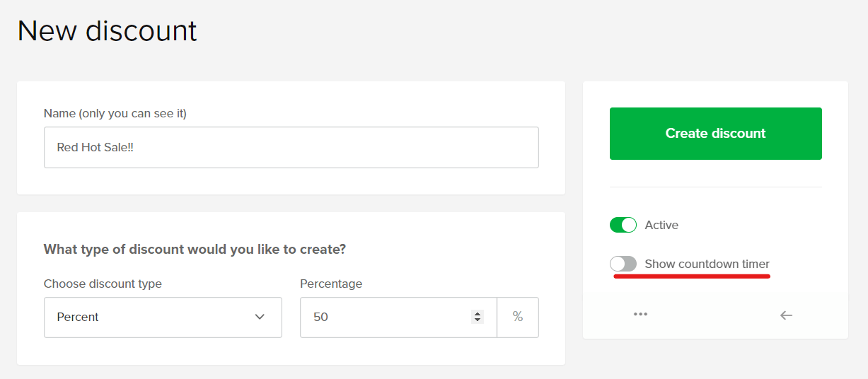The width and height of the screenshot is (868, 379).
Task: Click the Percentage label above the field
Action: [331, 284]
